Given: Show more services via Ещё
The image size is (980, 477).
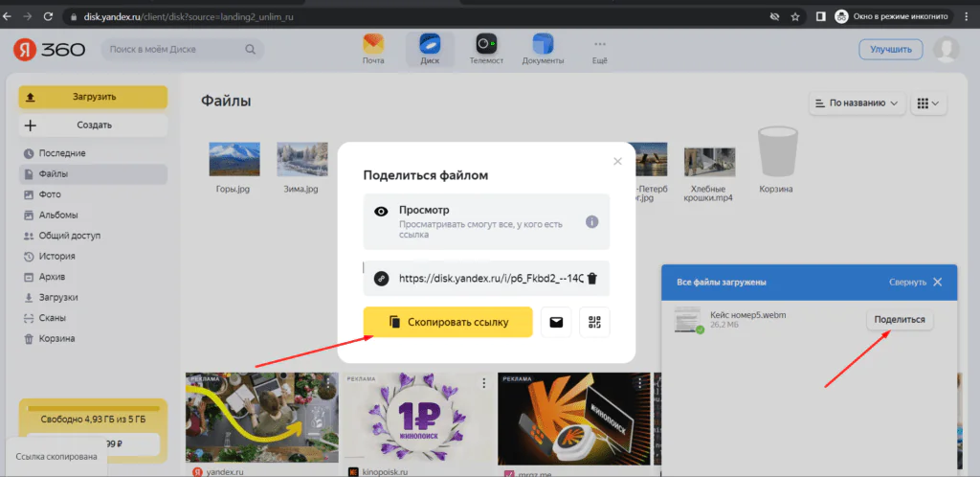Looking at the screenshot, I should tap(599, 52).
